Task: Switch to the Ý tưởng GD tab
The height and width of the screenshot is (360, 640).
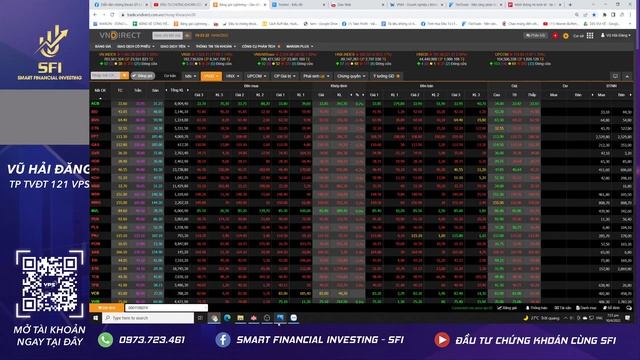Action: (x=386, y=76)
